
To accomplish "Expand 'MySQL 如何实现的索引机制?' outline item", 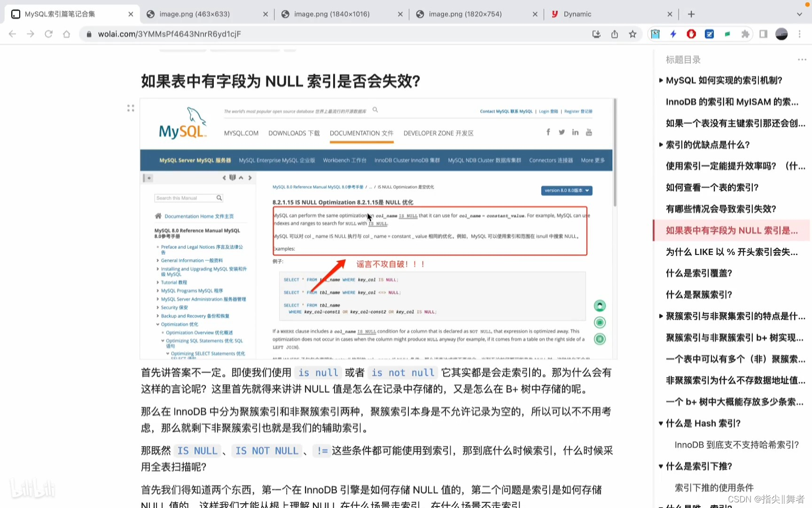I will (661, 80).
